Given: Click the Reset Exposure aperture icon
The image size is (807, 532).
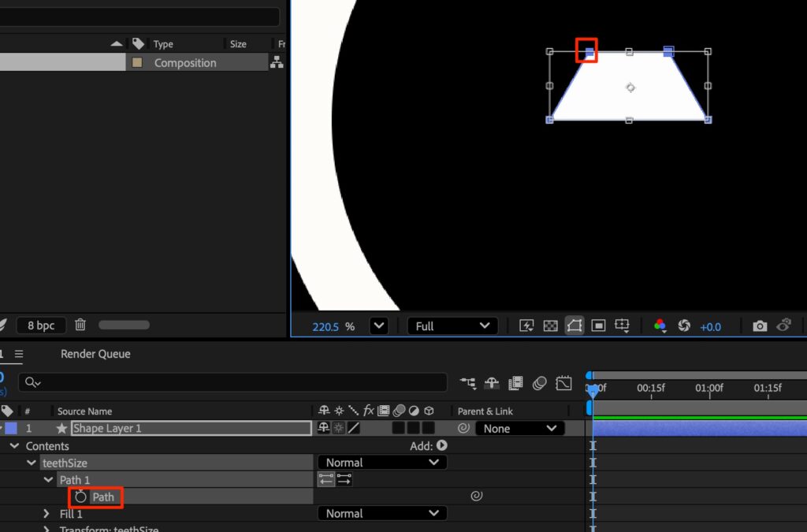Looking at the screenshot, I should click(x=683, y=326).
